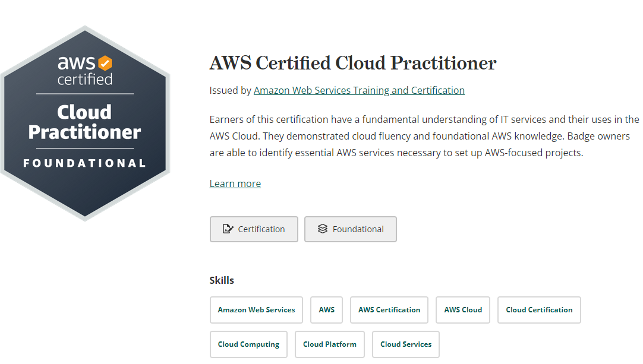Select the Cloud Certification skill tag
643x364 pixels.
point(538,309)
